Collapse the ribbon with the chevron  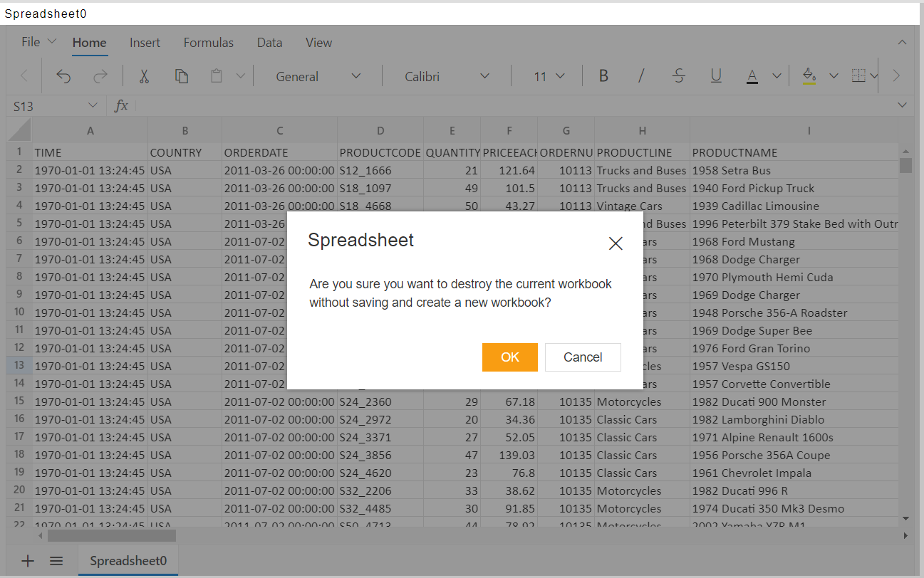tap(902, 43)
